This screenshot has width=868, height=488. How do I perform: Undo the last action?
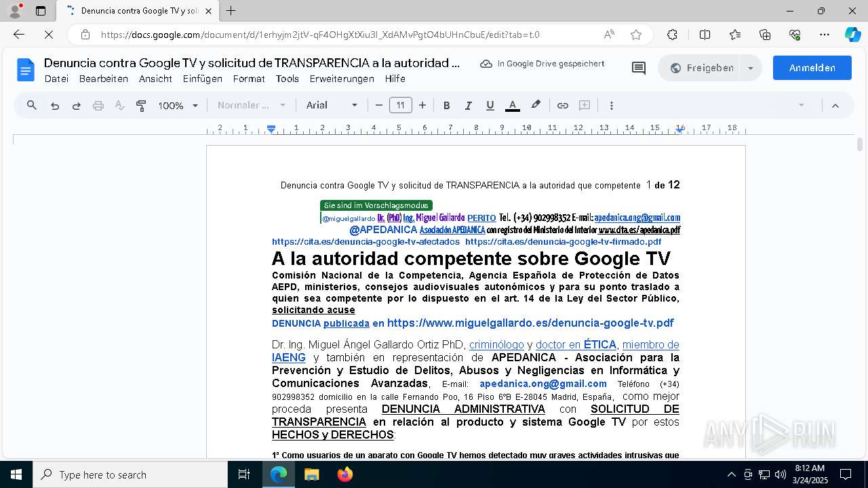(x=55, y=106)
